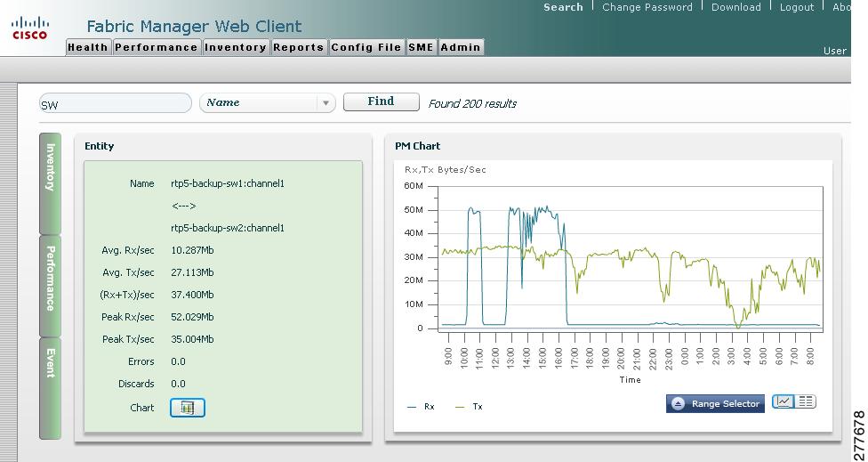
Task: Switch to table grid view icon
Action: click(806, 401)
